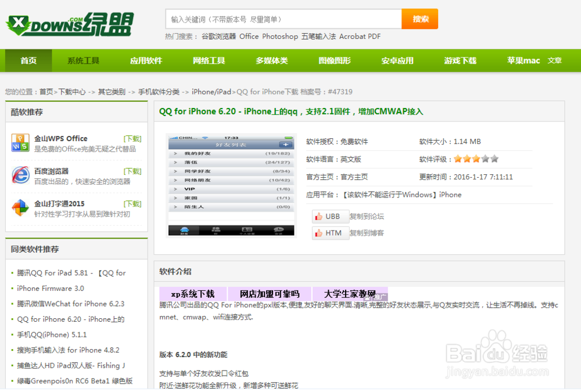Click the QQ for iPhone 6.20 page title
The width and height of the screenshot is (581, 392).
pyautogui.click(x=291, y=112)
